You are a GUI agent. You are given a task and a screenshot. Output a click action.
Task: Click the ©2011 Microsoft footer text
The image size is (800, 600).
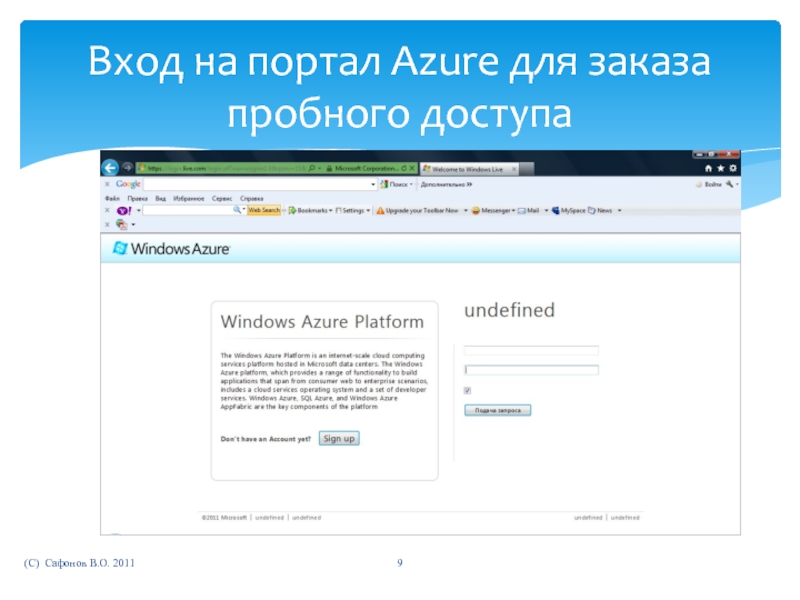(224, 517)
